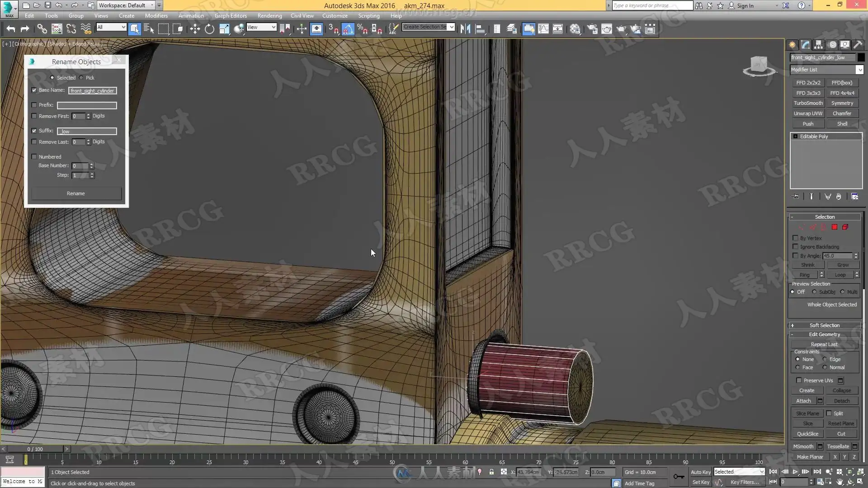The image size is (868, 488).
Task: Click the Base Name text field
Action: (x=93, y=91)
